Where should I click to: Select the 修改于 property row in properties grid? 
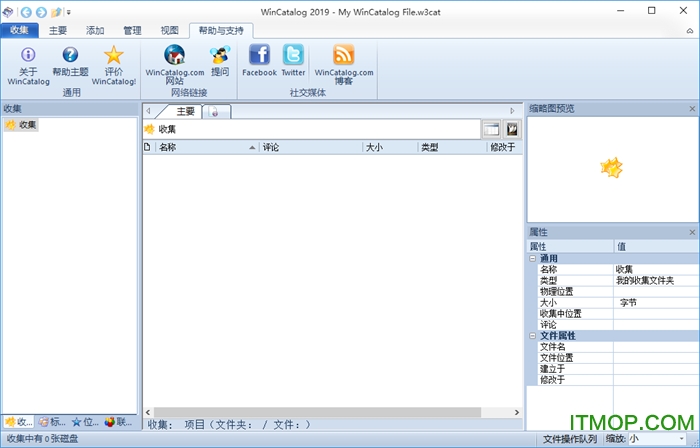coord(618,380)
